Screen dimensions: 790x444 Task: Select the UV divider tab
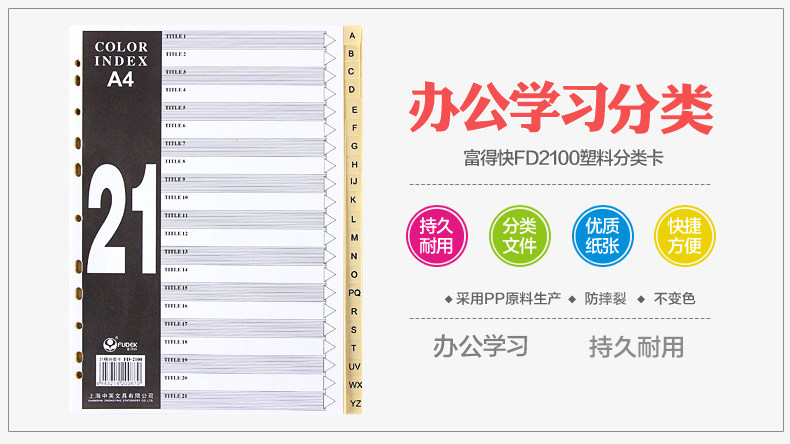click(x=354, y=366)
